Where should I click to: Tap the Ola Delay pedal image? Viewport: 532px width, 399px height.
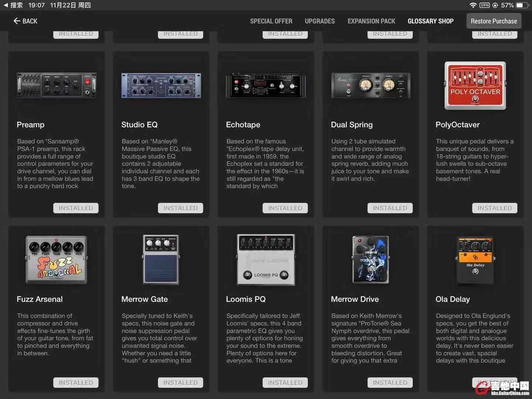[x=475, y=260]
